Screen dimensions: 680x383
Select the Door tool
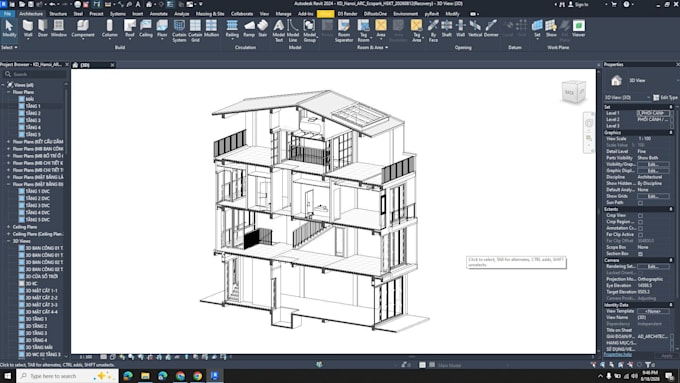tap(42, 29)
